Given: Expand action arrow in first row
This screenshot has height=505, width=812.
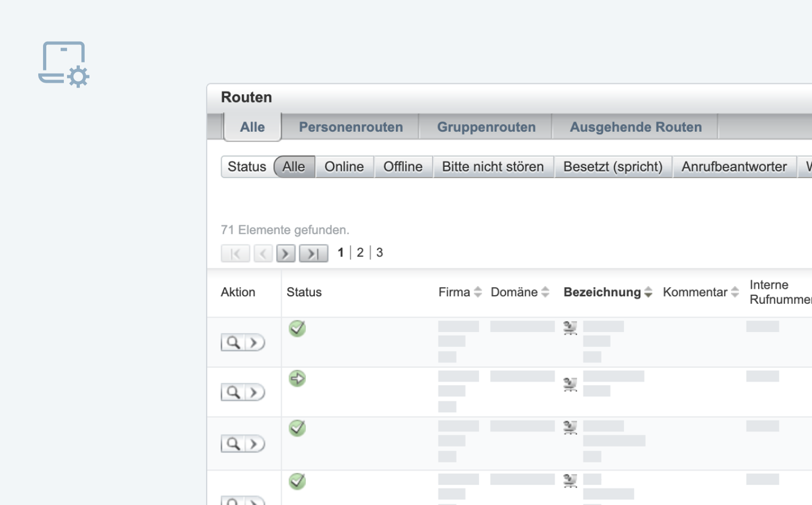Looking at the screenshot, I should tap(254, 342).
